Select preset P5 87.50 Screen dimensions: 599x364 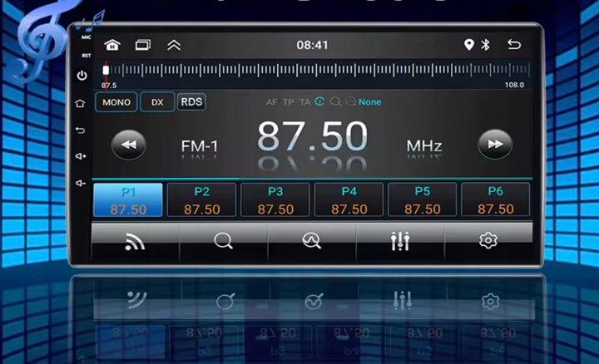click(x=422, y=200)
